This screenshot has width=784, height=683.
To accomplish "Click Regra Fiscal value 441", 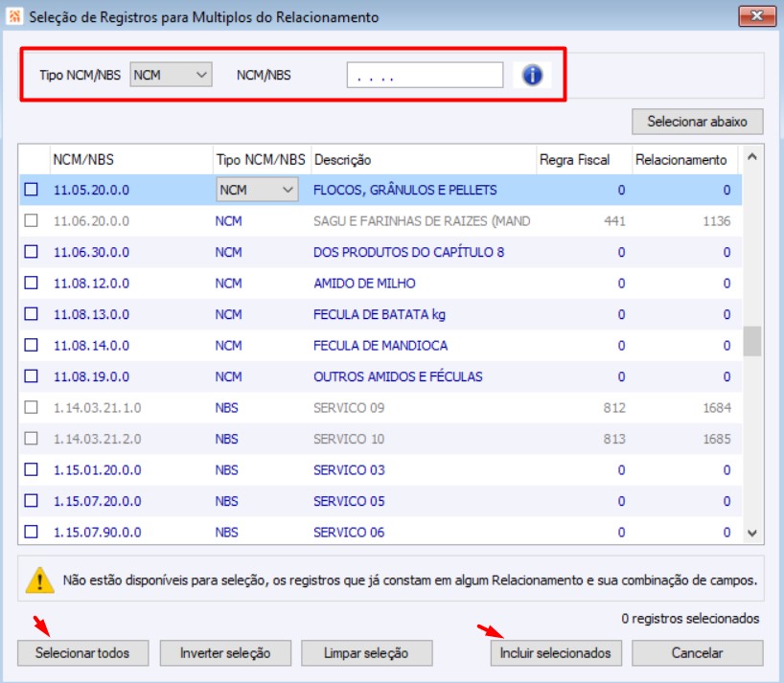I will point(614,221).
